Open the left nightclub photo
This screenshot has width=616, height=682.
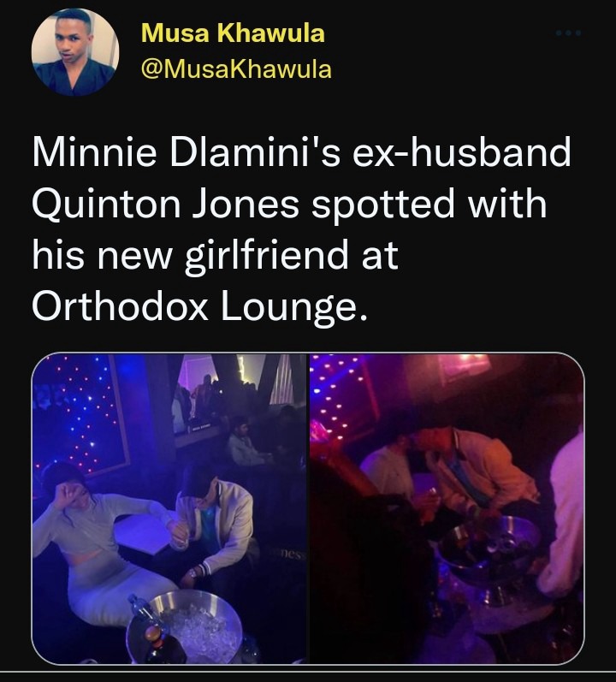point(170,508)
